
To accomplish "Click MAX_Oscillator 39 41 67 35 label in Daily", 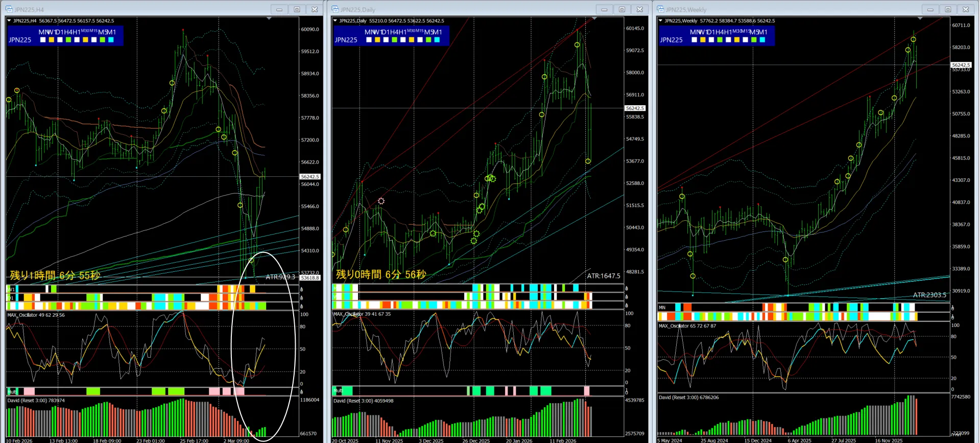I will point(362,314).
